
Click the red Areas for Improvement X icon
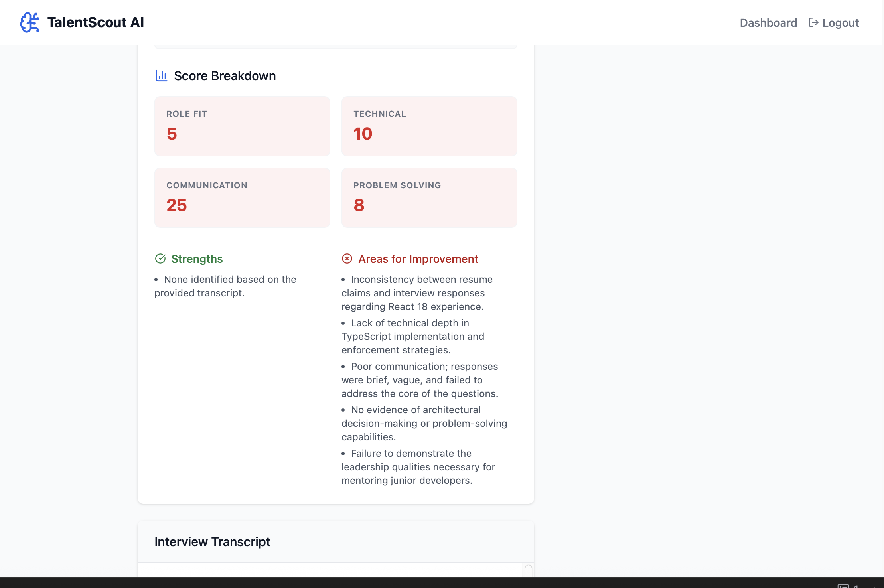click(347, 259)
